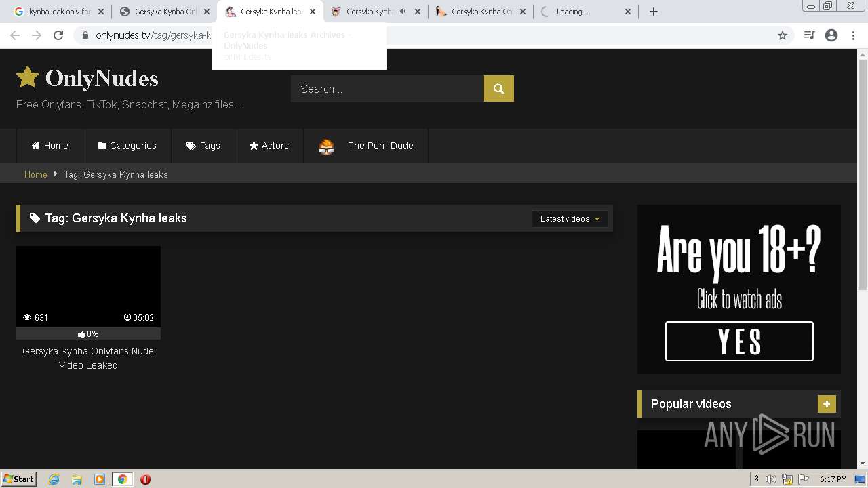Open the Tags menu item

point(203,146)
